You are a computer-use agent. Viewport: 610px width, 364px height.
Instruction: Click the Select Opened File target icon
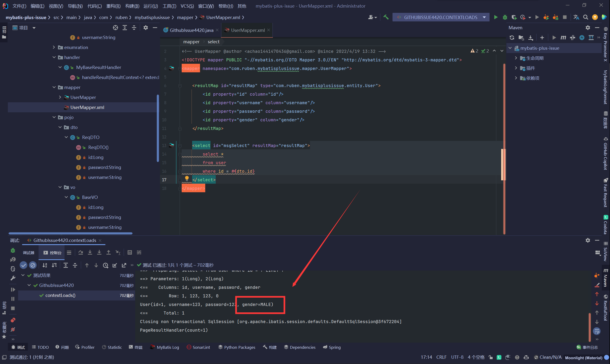click(115, 28)
